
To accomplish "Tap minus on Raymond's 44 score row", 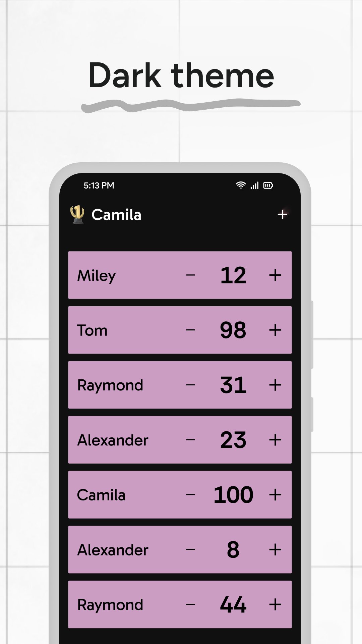I will [x=190, y=604].
